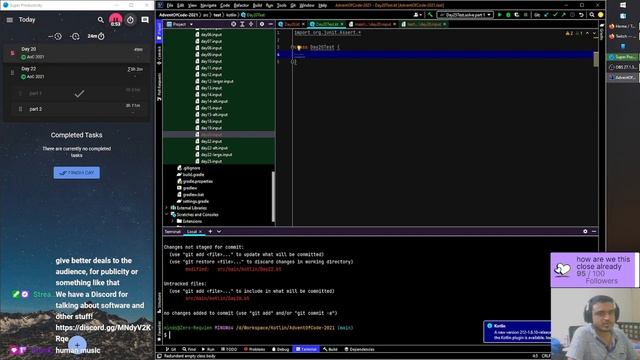Click Collapse All icon in Project panel
Viewport: 640px width, 360px height.
pos(251,24)
